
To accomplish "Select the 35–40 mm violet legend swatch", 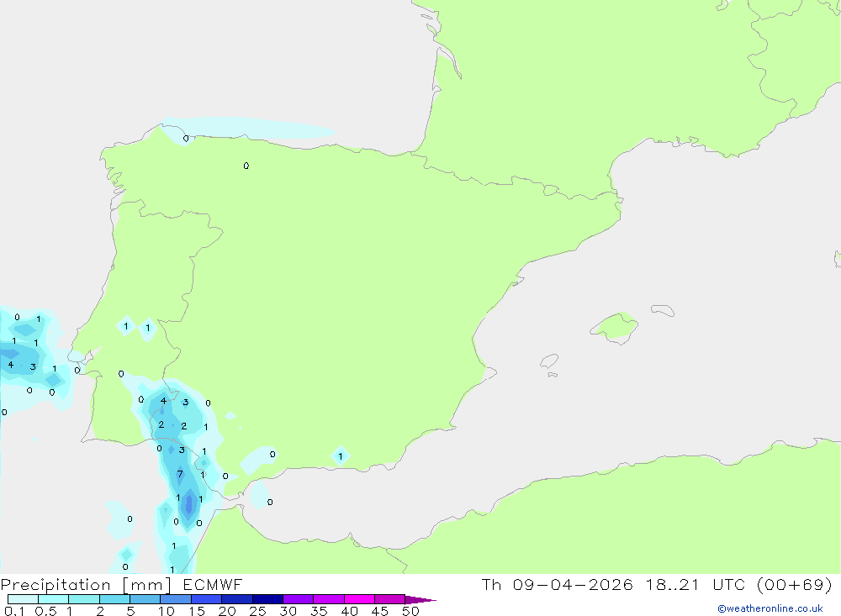I will coord(329,599).
